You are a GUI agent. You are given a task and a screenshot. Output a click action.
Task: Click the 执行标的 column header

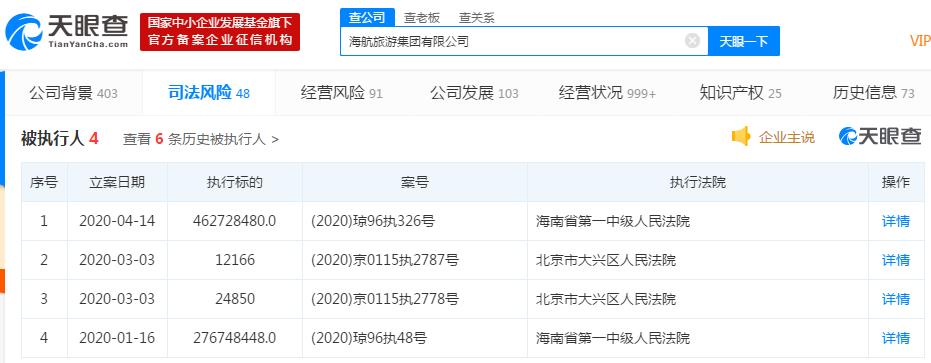tap(235, 182)
